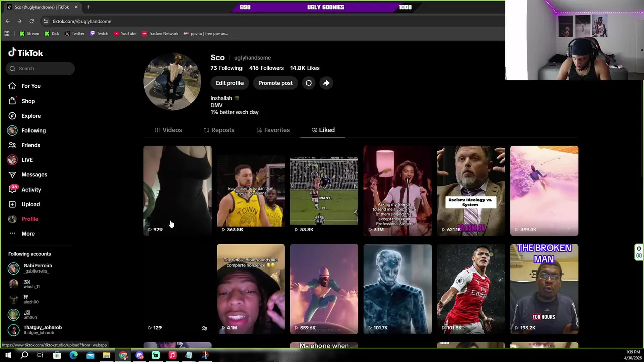Click the address bar with tiktok.com/@uglyhandsome
This screenshot has height=362, width=644.
(x=272, y=21)
